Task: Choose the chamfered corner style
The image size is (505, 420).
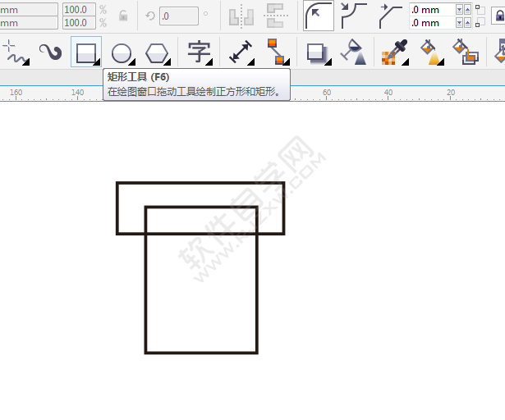Action: pos(390,16)
